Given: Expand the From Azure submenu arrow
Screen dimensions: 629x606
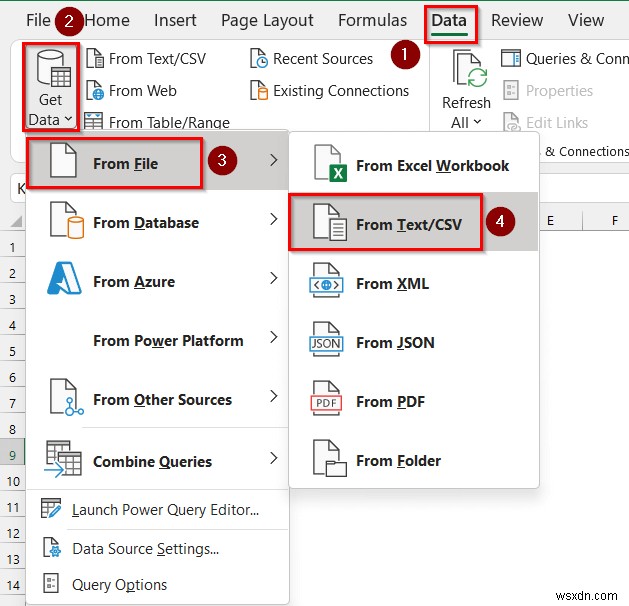Looking at the screenshot, I should [274, 278].
